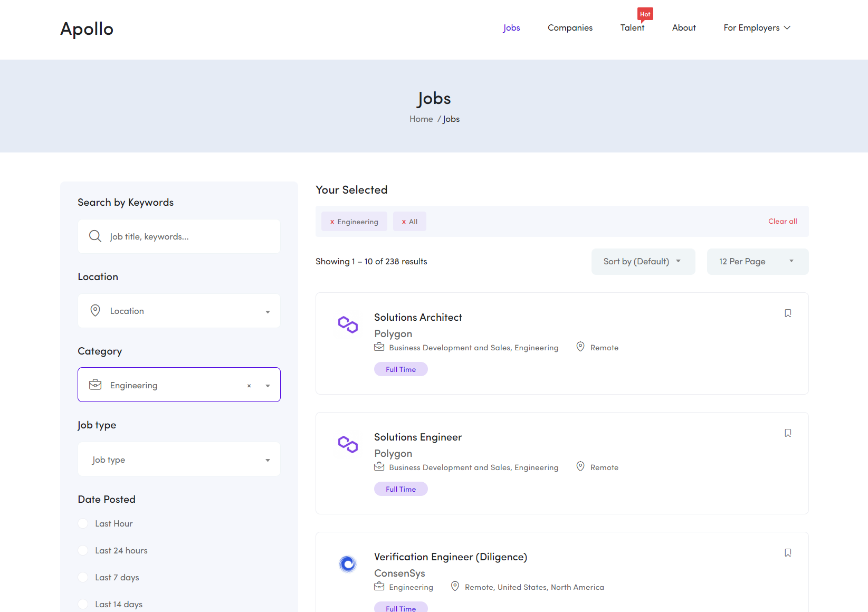Viewport: 868px width, 612px height.
Task: Click 'Remote, United States, North America' text
Action: coord(535,587)
